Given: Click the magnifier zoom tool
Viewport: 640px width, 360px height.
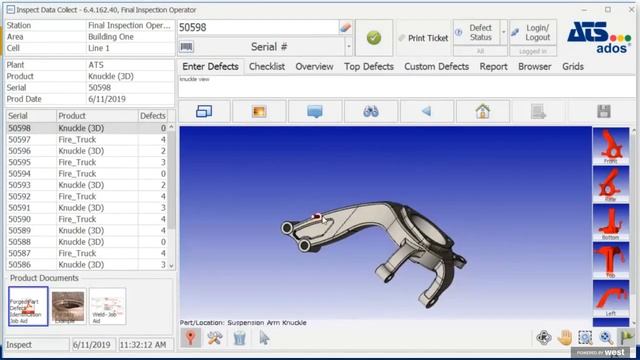Looking at the screenshot, I should [x=606, y=338].
